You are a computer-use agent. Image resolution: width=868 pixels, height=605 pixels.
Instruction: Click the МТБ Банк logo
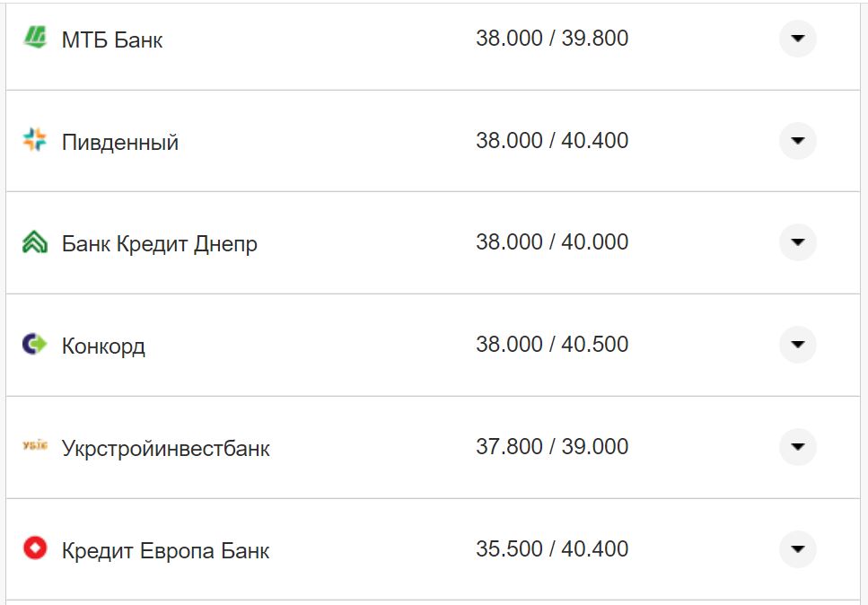[35, 38]
